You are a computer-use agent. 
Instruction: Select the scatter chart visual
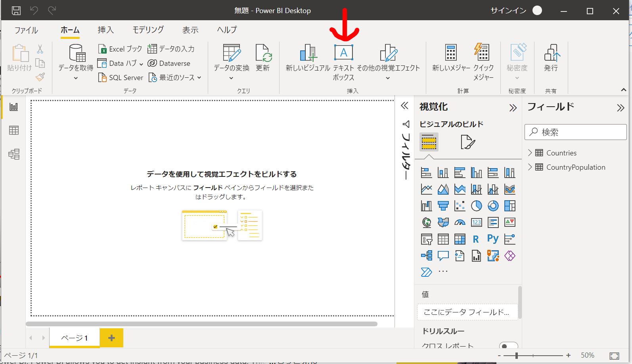tap(460, 206)
